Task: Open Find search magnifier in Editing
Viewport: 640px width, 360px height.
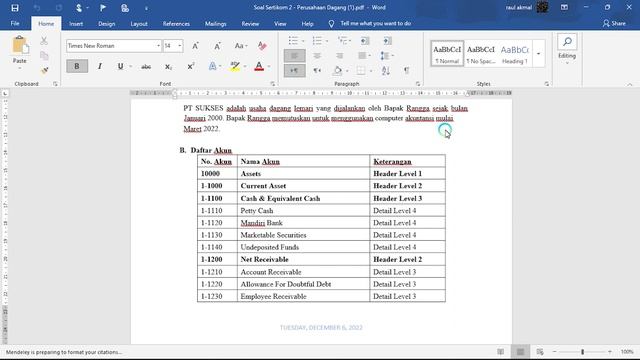Action: coord(567,41)
